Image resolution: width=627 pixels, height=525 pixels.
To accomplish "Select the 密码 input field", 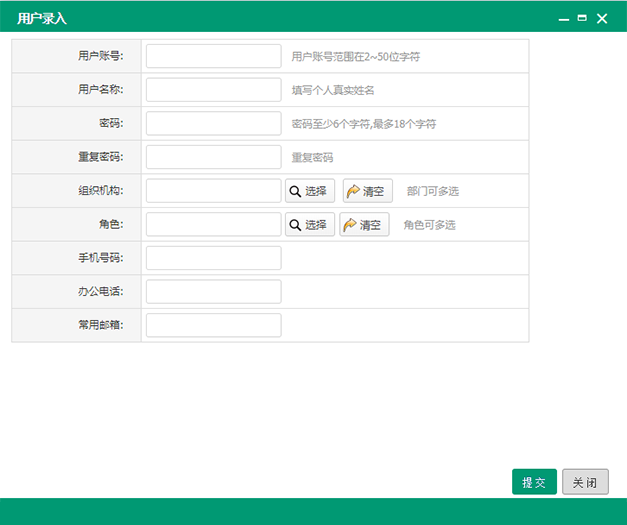I will [213, 124].
